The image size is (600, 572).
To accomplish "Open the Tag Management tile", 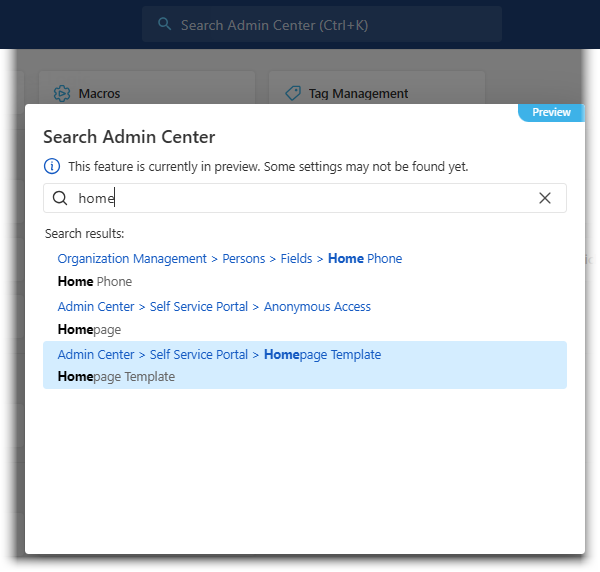I will (x=376, y=93).
